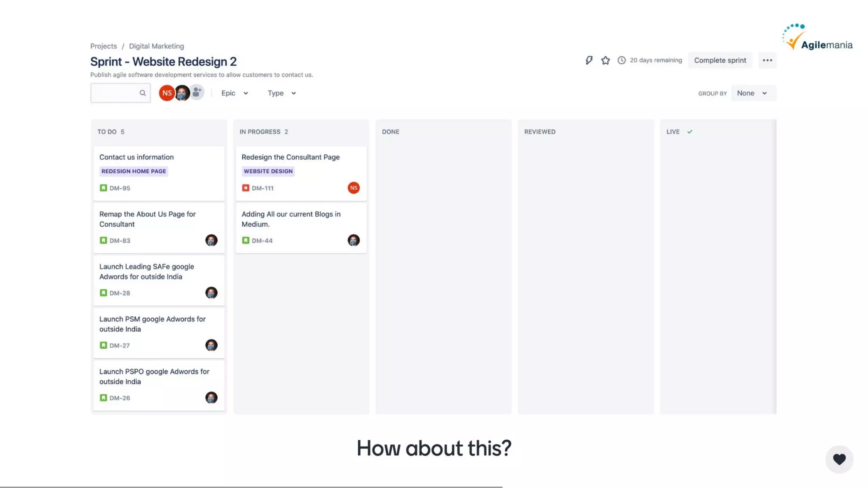Click the LIVE column header text
The height and width of the screenshot is (488, 868).
pyautogui.click(x=673, y=132)
